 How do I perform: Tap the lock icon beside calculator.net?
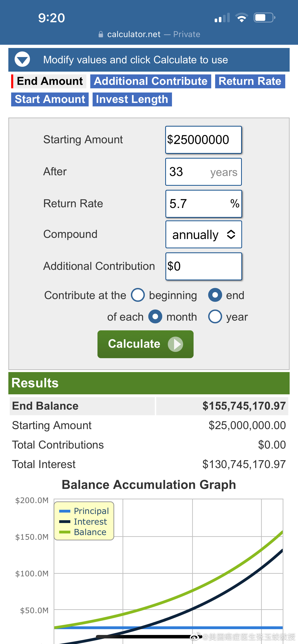100,34
